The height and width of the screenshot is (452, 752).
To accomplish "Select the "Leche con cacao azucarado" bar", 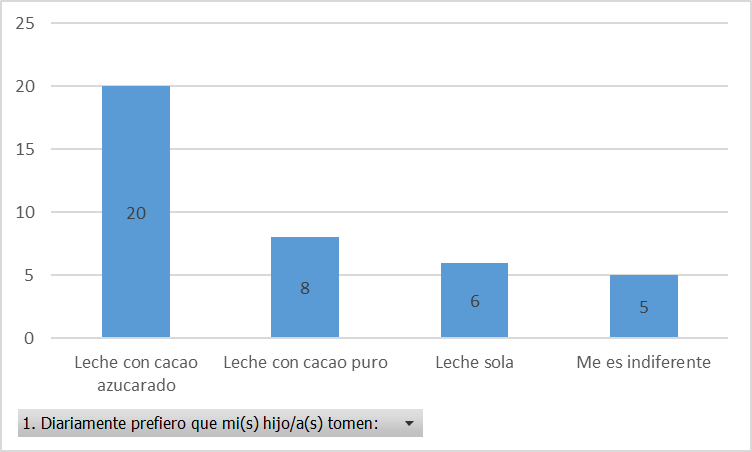I will pyautogui.click(x=136, y=150).
